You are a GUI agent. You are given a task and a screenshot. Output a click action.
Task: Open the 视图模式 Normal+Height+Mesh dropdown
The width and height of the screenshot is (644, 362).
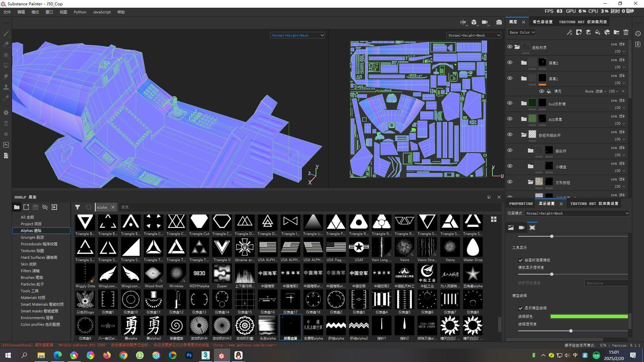click(x=577, y=214)
